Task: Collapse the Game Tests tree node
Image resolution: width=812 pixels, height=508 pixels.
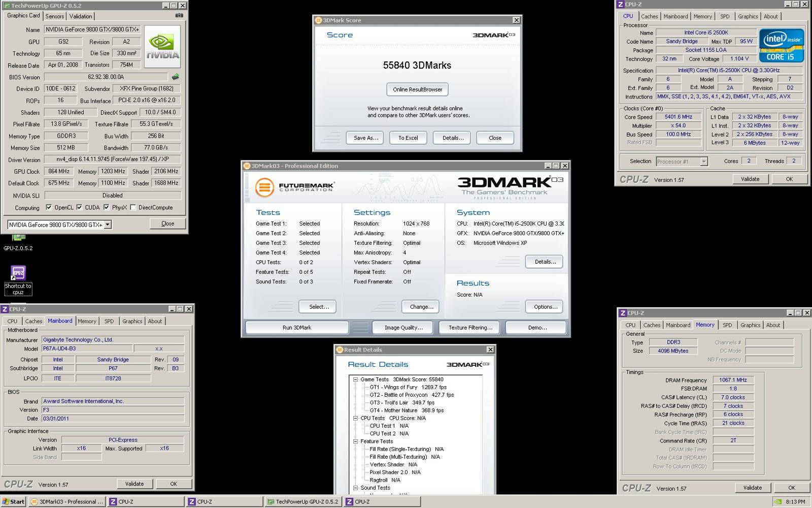Action: (x=356, y=379)
